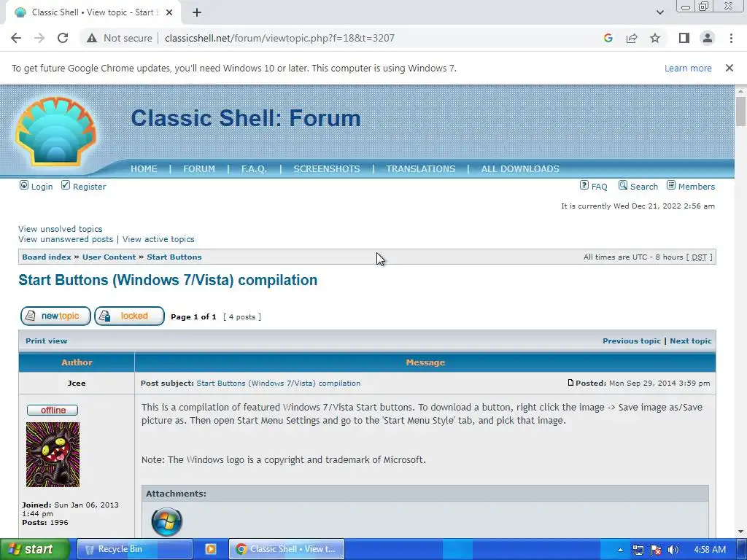Click the Windows orb attachment image

coord(167,522)
